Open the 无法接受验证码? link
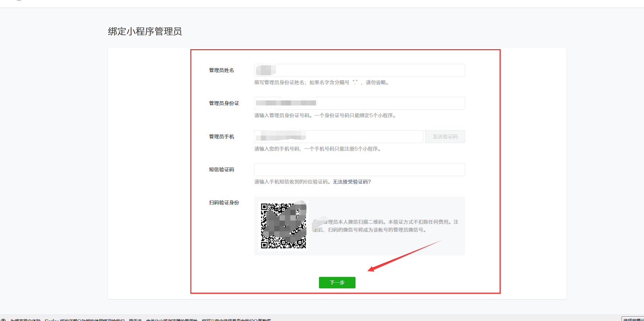 352,182
